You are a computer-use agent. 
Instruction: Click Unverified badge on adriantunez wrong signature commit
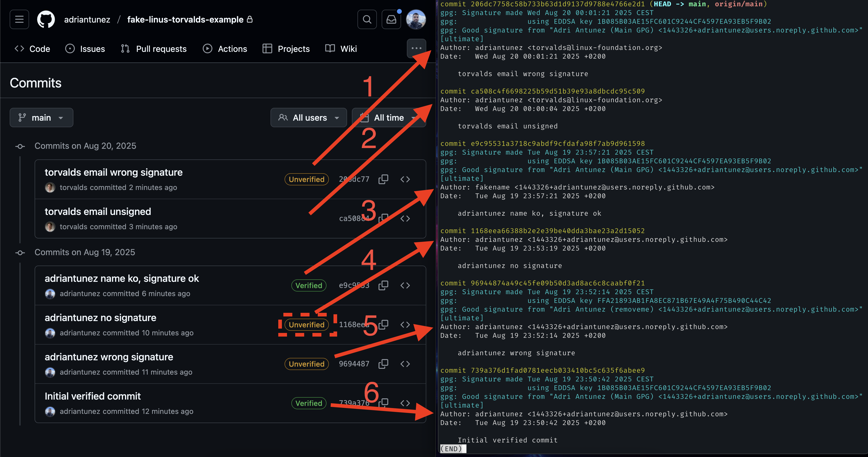[307, 364]
